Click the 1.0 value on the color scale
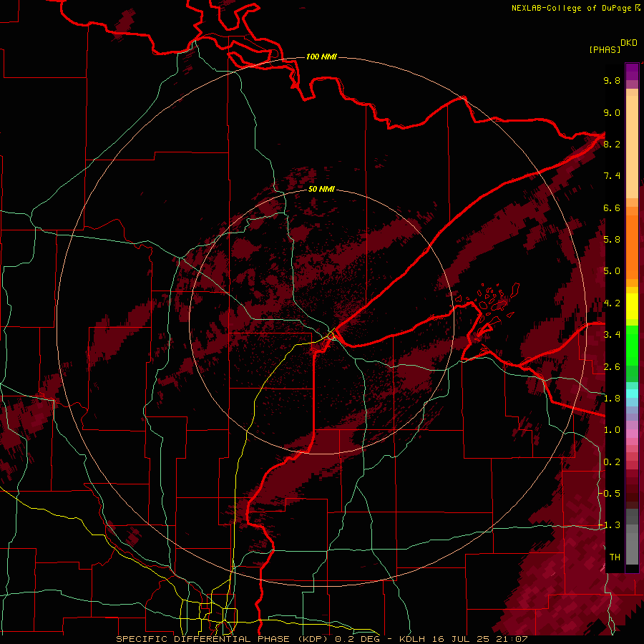This screenshot has height=644, width=644. [x=612, y=430]
